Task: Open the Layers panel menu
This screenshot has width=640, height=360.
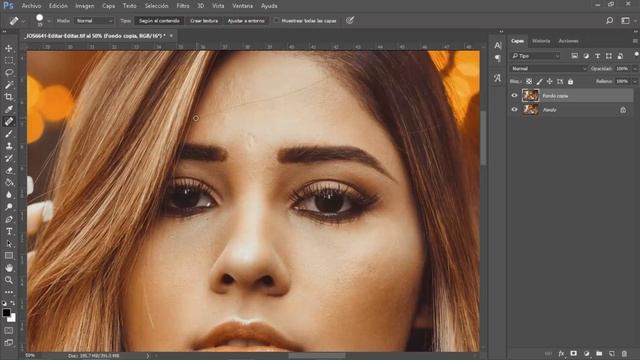Action: click(x=635, y=41)
